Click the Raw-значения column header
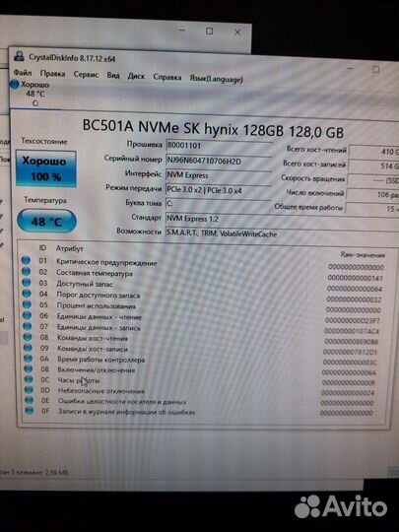 click(x=363, y=255)
